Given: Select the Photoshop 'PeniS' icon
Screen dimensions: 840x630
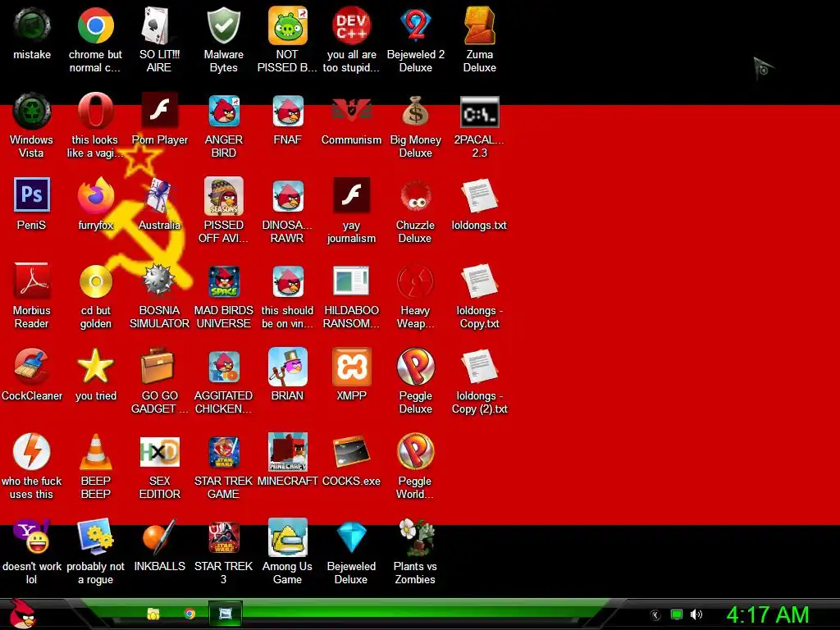Looking at the screenshot, I should click(x=32, y=195).
